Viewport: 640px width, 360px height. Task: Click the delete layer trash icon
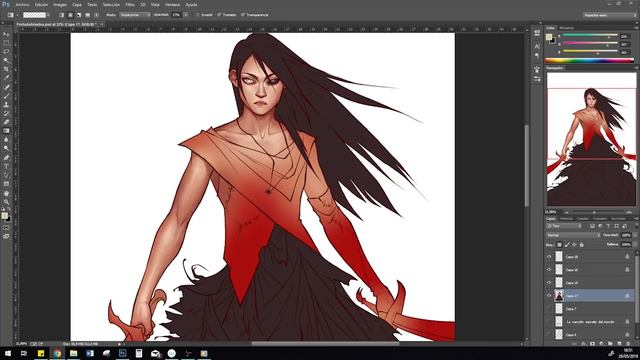click(x=628, y=344)
